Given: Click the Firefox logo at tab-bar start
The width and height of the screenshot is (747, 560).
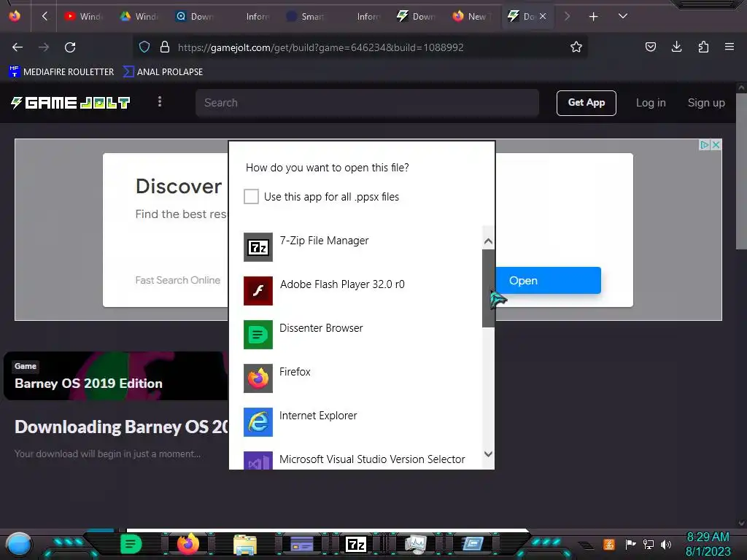Looking at the screenshot, I should (15, 16).
